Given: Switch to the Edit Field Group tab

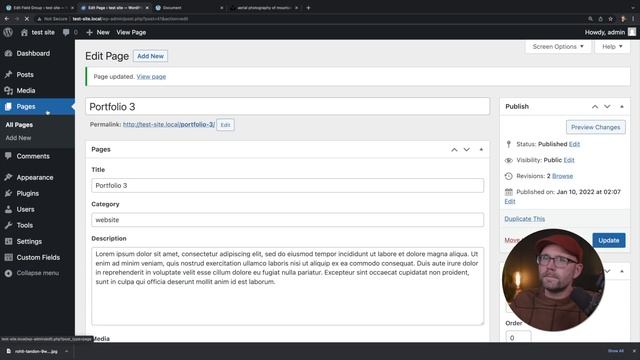Looking at the screenshot, I should tap(39, 7).
